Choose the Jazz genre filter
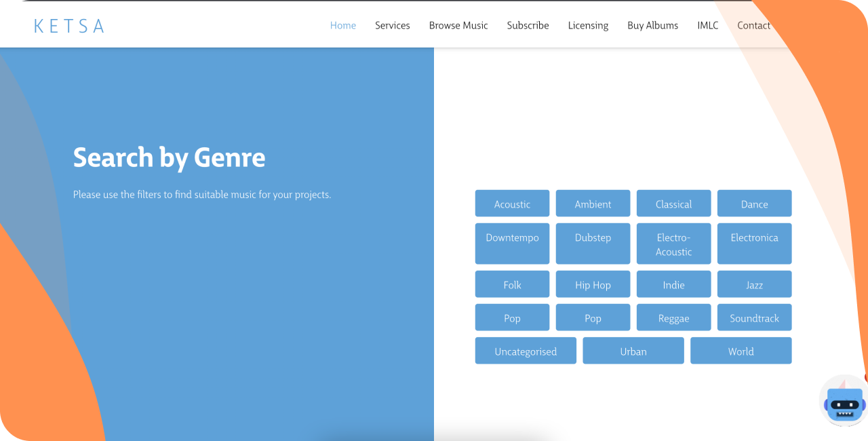 point(754,284)
